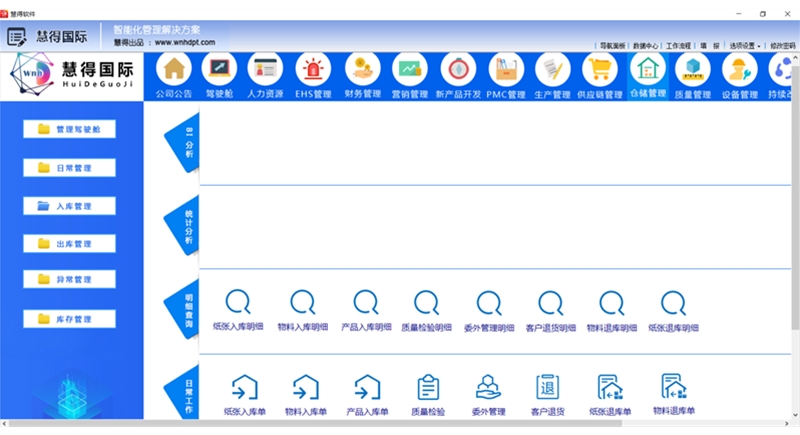This screenshot has width=800, height=435.
Task: Open 质量检验明细 query
Action: tap(427, 310)
